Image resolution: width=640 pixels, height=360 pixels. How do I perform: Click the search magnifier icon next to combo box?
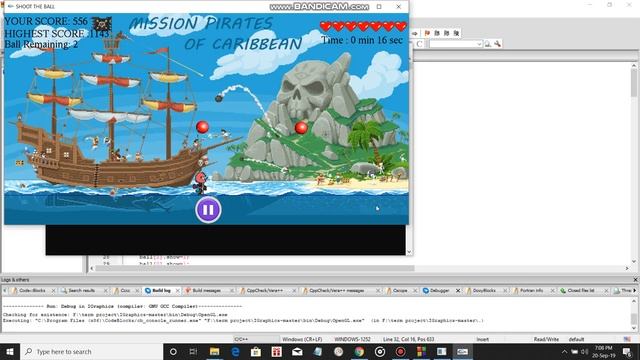click(x=488, y=44)
